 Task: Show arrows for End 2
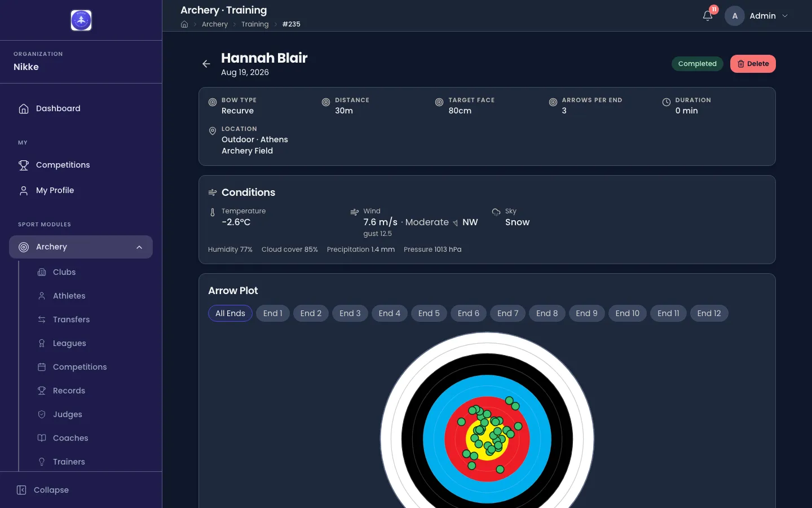point(311,313)
